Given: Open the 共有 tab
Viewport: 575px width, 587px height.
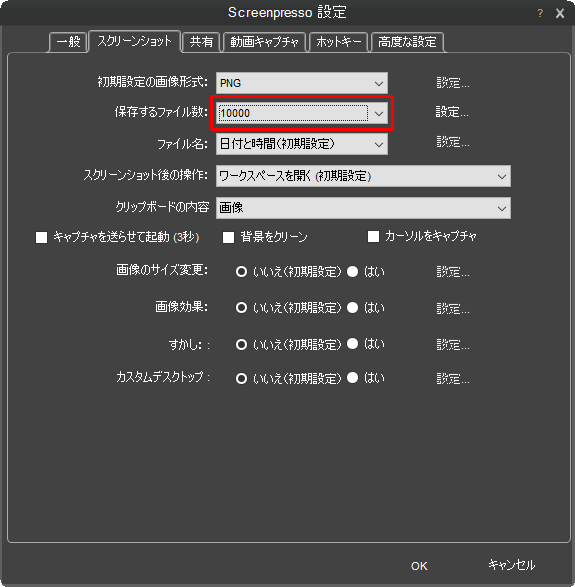Looking at the screenshot, I should coord(201,42).
